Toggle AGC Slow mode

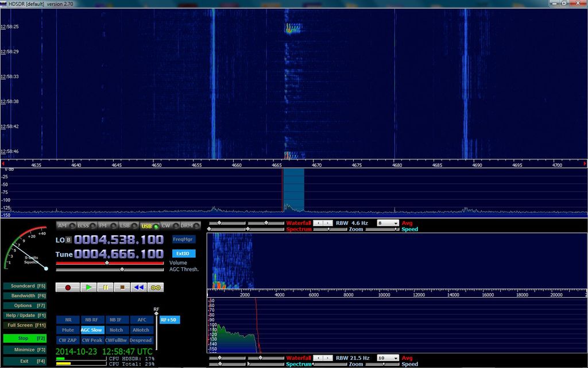click(92, 329)
